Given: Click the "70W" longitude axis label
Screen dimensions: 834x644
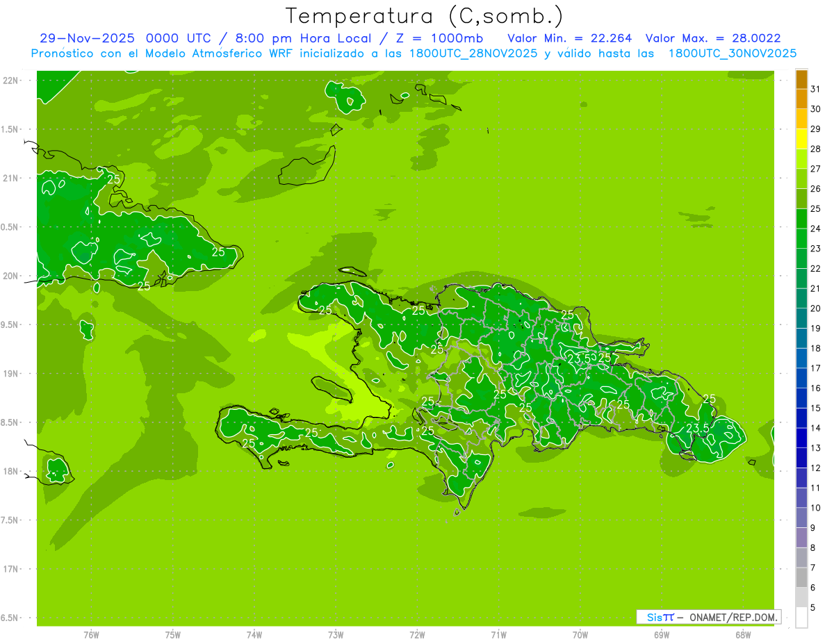Looking at the screenshot, I should [580, 634].
